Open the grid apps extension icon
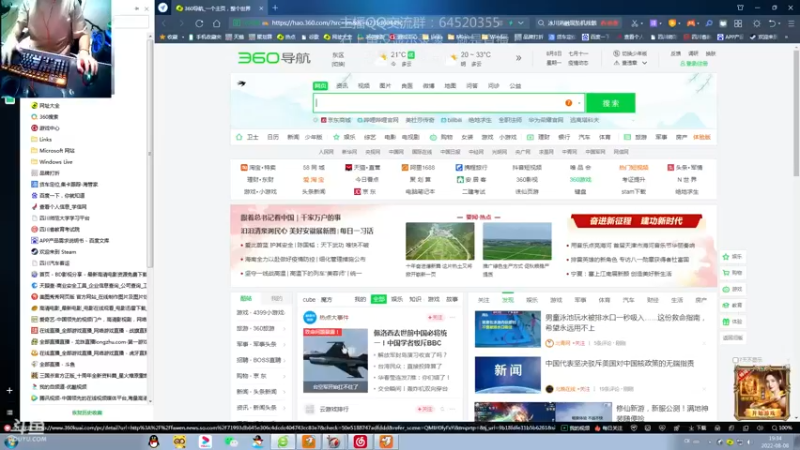This screenshot has height=450, width=800. tap(738, 23)
